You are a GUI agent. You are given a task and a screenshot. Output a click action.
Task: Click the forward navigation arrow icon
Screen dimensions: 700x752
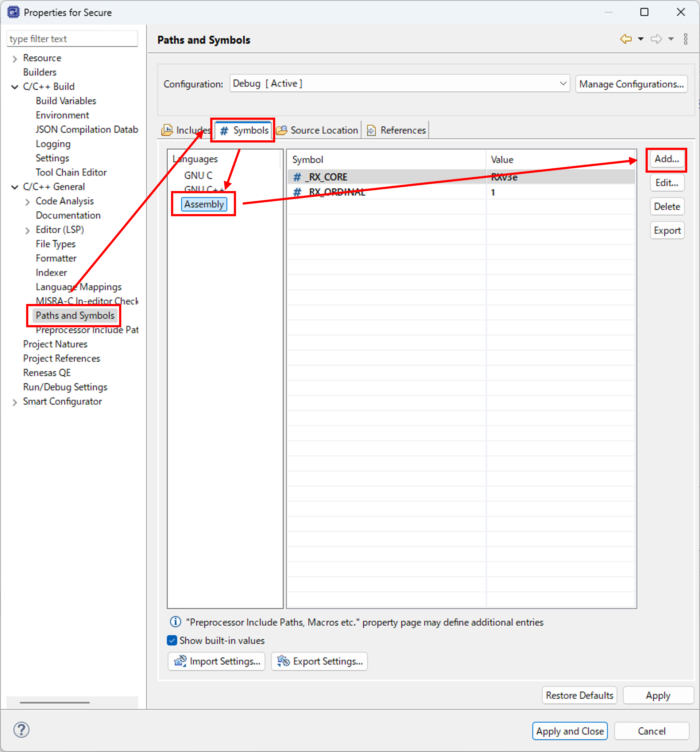coord(656,39)
